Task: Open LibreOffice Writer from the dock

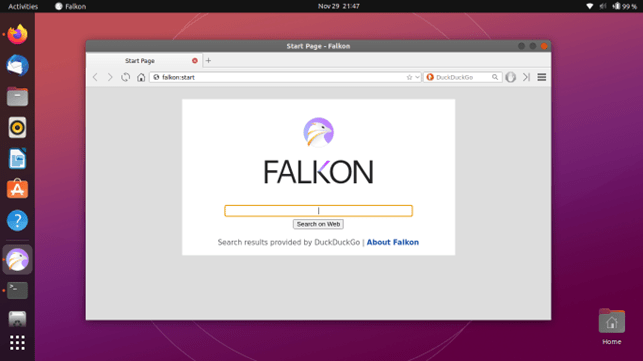Action: tap(17, 159)
